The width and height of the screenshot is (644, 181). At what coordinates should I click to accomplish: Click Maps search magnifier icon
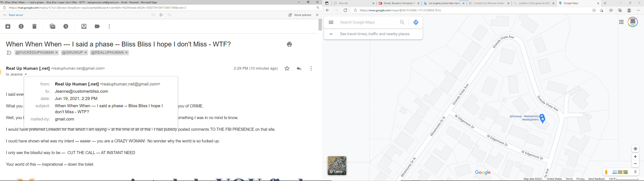click(402, 23)
